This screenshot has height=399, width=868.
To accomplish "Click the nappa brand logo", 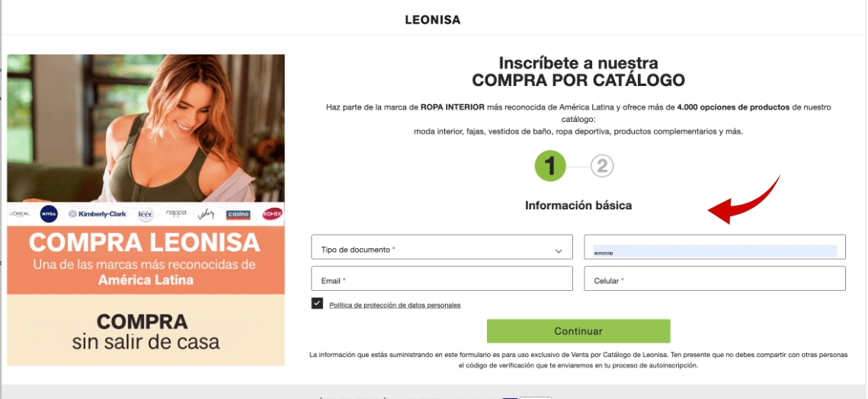I will tap(176, 213).
